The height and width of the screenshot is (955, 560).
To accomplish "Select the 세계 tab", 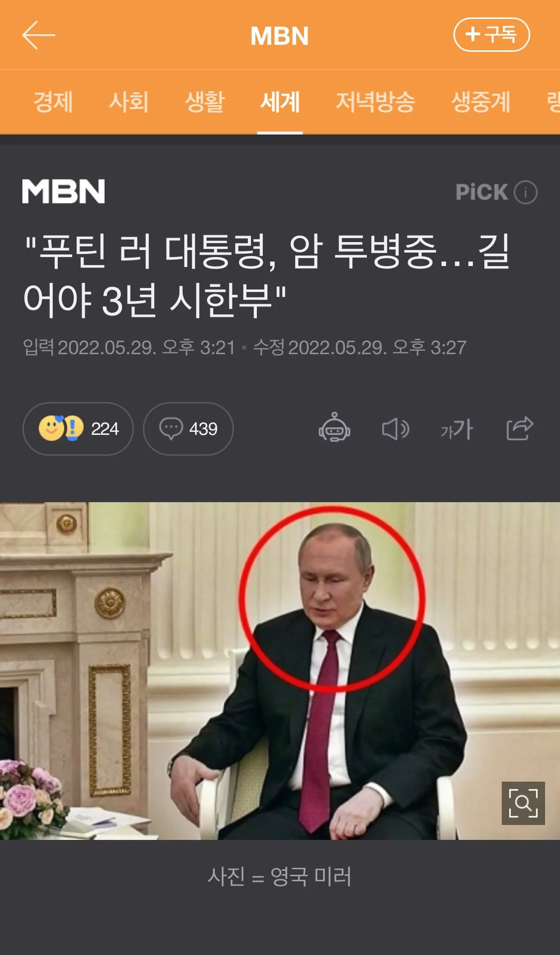I will pos(280,102).
